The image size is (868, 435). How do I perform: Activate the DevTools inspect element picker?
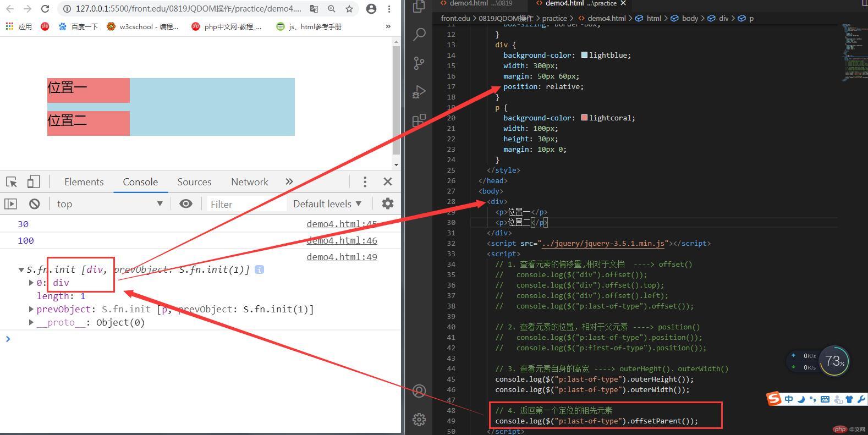12,182
